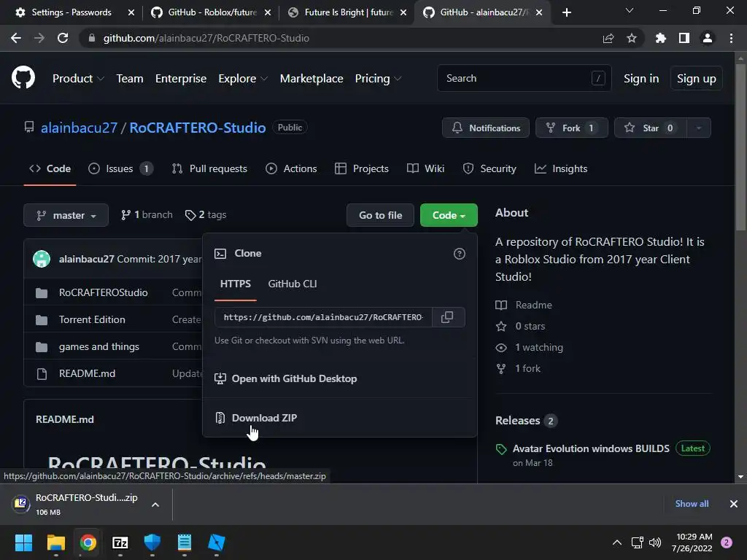Close the downloads bar
The image size is (747, 560).
(x=734, y=504)
